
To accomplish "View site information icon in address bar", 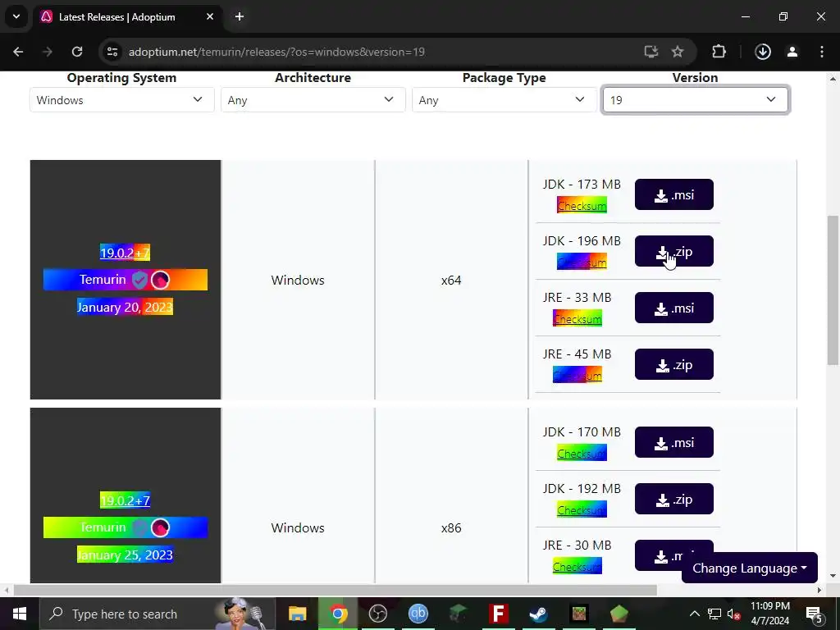I will [x=112, y=52].
